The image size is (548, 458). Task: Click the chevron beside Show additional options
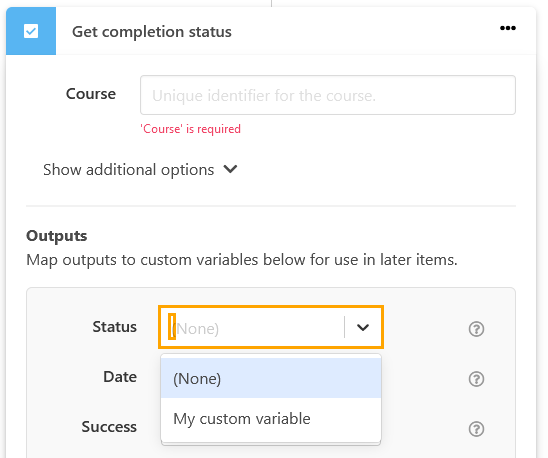230,169
